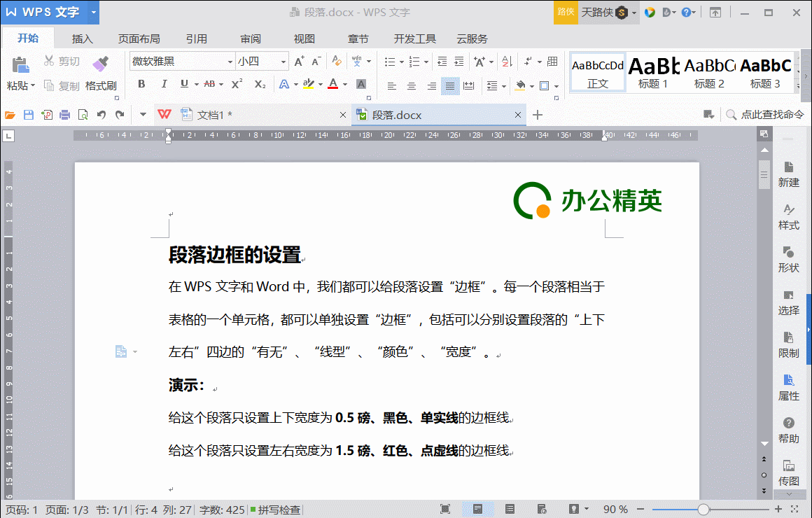Redo the last action
This screenshot has width=812, height=518.
(x=120, y=115)
